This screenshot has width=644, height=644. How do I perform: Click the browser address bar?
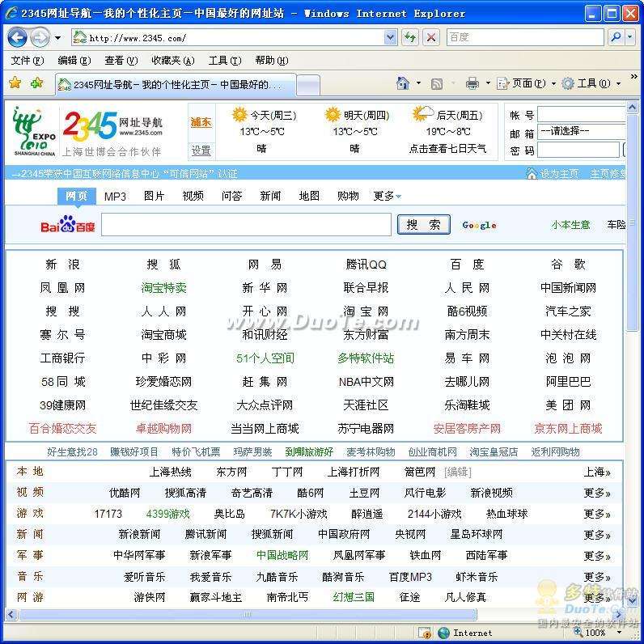click(228, 38)
